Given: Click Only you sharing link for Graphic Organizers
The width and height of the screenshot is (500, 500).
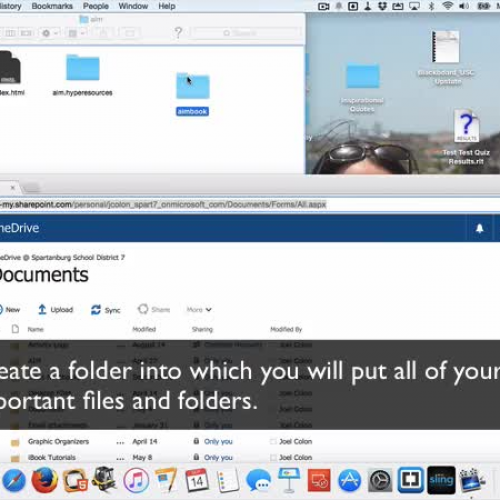Looking at the screenshot, I should (218, 441).
